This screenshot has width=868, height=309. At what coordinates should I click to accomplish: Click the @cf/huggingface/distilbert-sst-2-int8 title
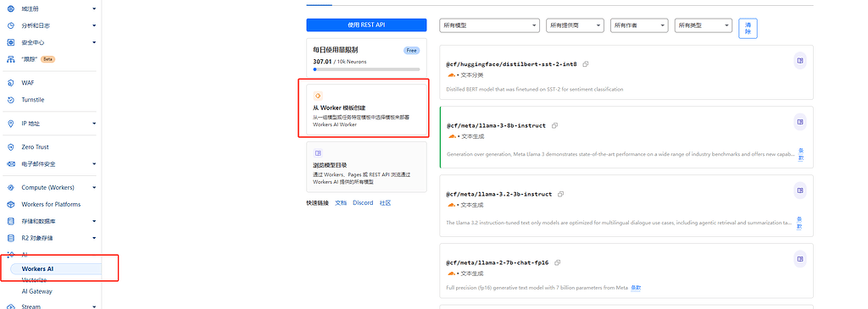(x=511, y=64)
